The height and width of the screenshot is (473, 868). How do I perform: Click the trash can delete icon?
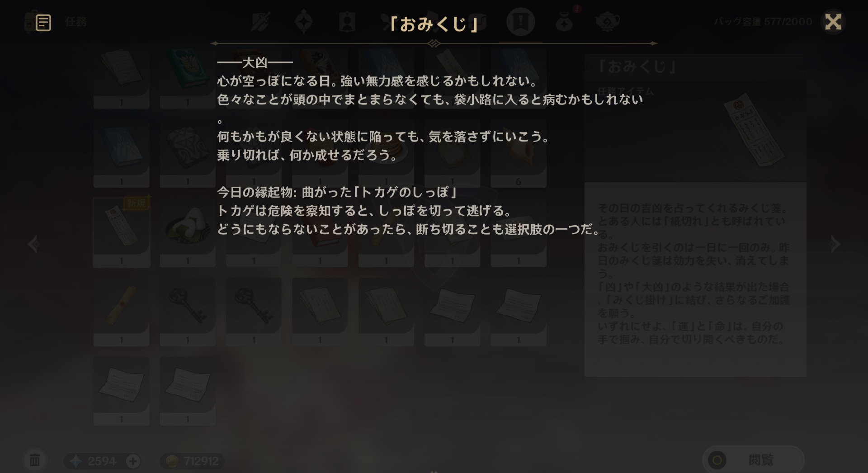pyautogui.click(x=35, y=460)
